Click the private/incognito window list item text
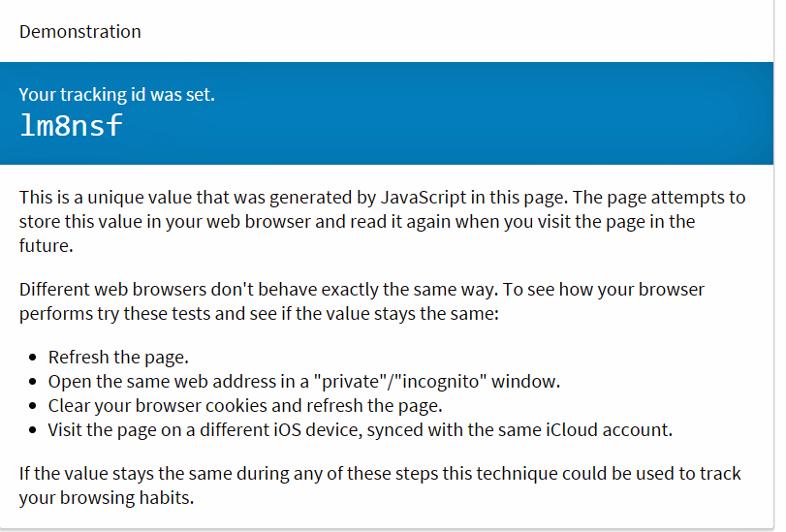This screenshot has width=786, height=532. 303,382
